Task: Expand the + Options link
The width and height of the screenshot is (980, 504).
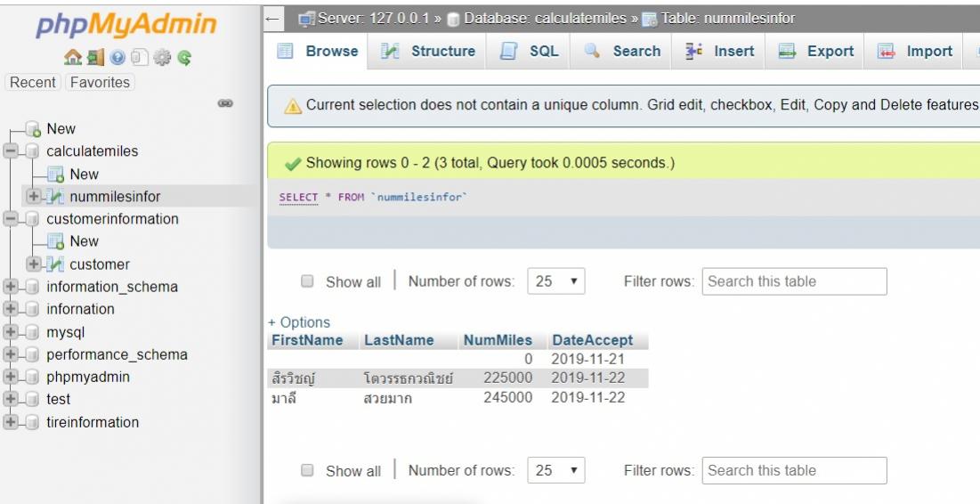Action: [x=299, y=322]
